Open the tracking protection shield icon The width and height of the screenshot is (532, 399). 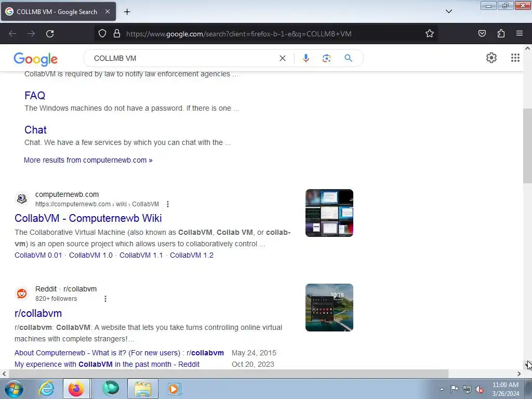click(102, 33)
